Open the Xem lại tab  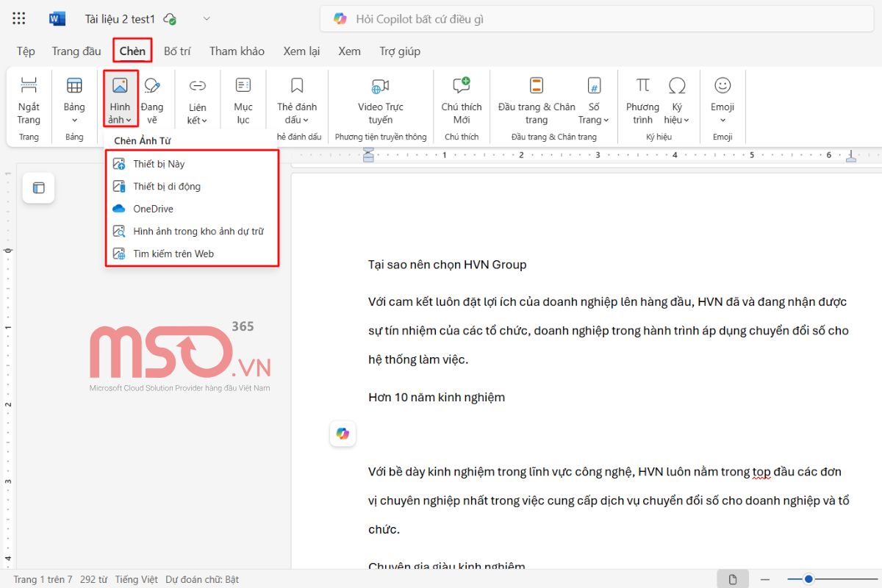(x=301, y=51)
